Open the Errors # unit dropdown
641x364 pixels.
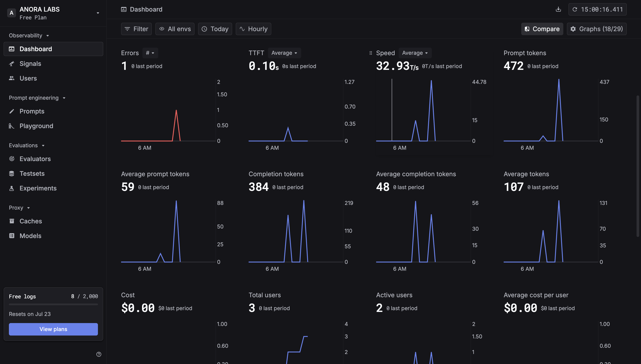[x=150, y=53]
